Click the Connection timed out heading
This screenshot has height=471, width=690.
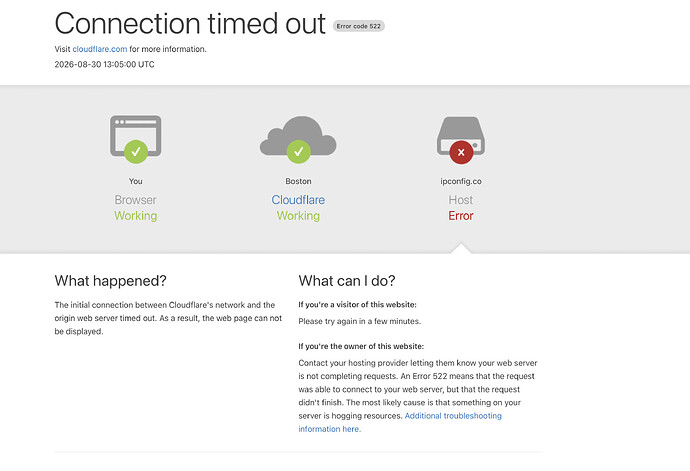(x=190, y=23)
